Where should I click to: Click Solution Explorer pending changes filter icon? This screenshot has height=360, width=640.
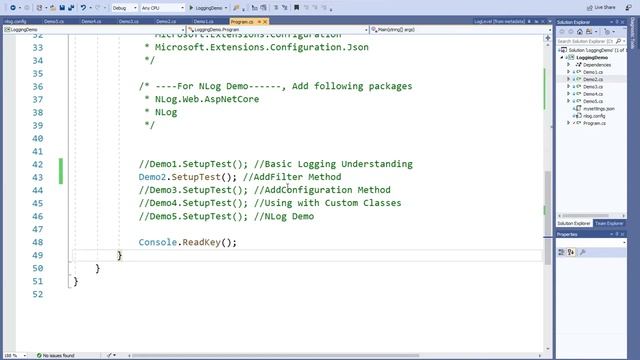point(607,32)
